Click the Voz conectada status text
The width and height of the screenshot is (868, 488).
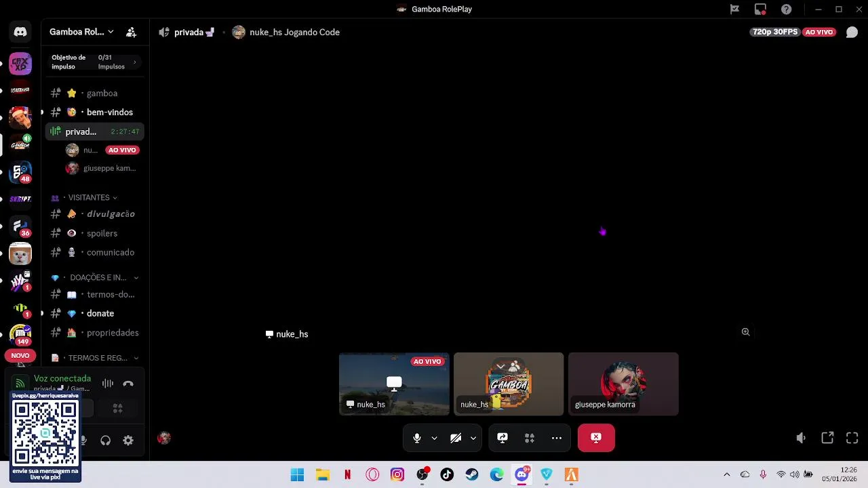(62, 378)
